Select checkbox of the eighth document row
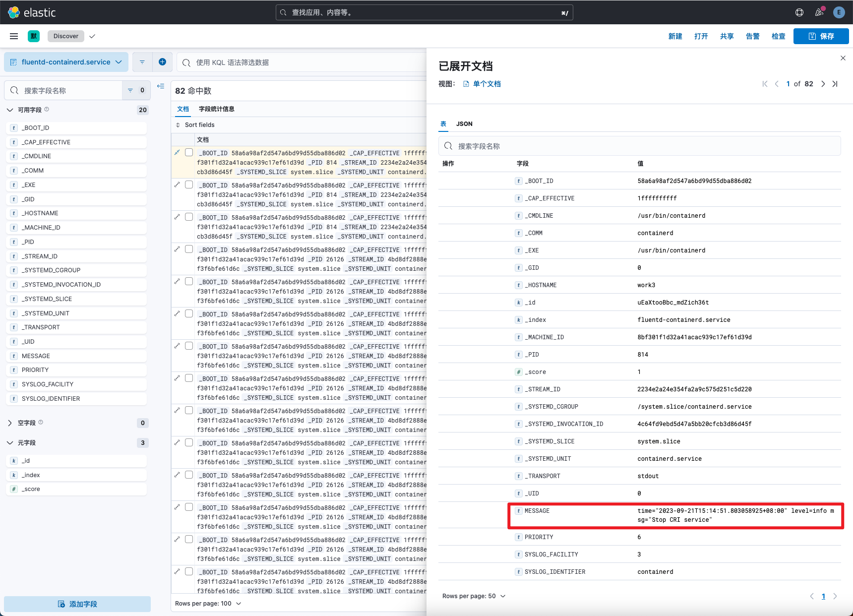The width and height of the screenshot is (853, 616). coord(189,378)
